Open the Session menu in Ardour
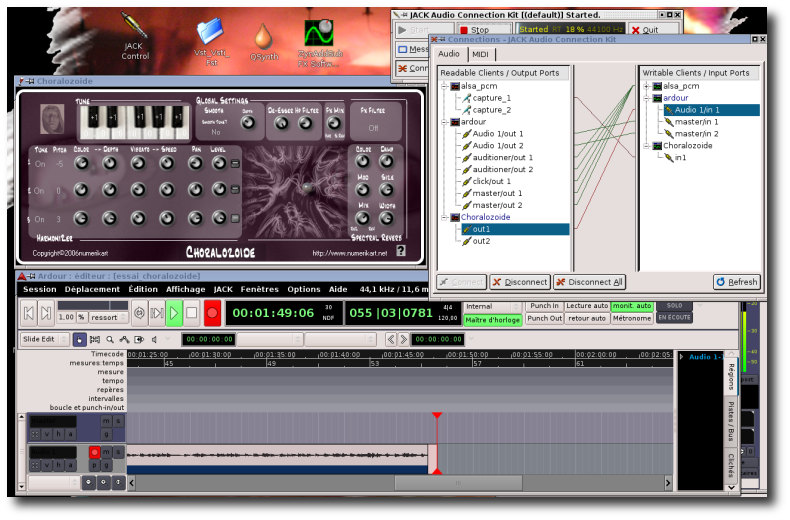Image resolution: width=790 pixels, height=520 pixels. click(x=40, y=290)
